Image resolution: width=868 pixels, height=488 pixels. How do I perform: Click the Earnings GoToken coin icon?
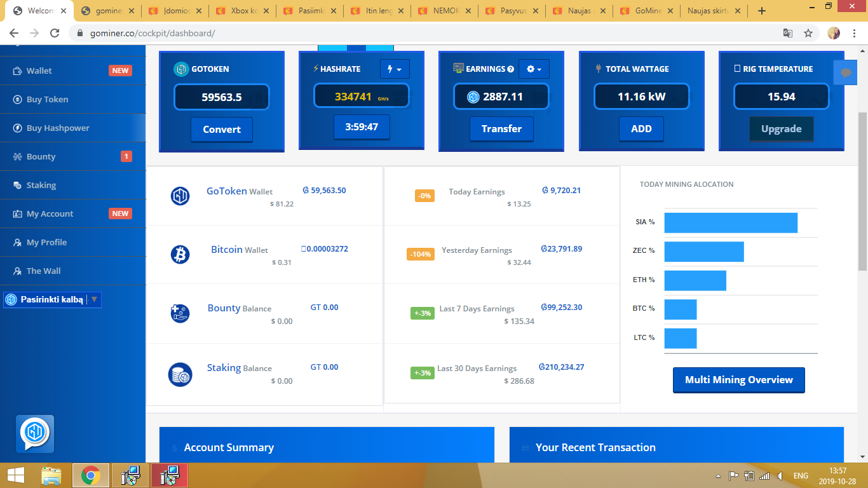[x=473, y=97]
